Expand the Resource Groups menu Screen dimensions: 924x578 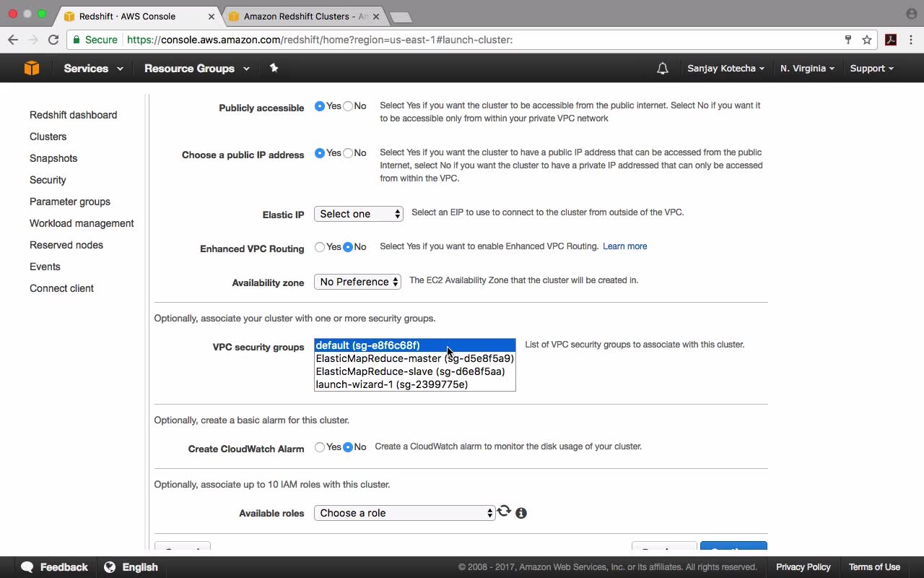[197, 69]
